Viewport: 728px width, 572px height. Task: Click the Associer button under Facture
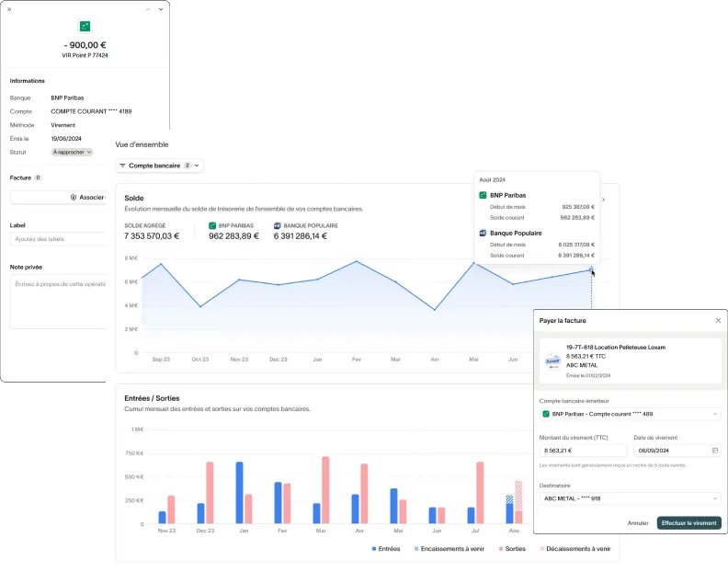58,197
